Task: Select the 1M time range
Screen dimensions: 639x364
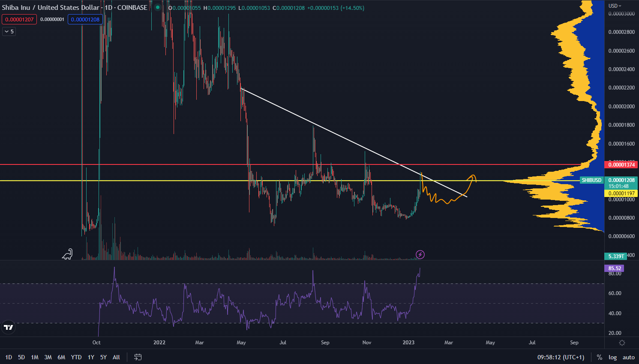Action: tap(35, 357)
